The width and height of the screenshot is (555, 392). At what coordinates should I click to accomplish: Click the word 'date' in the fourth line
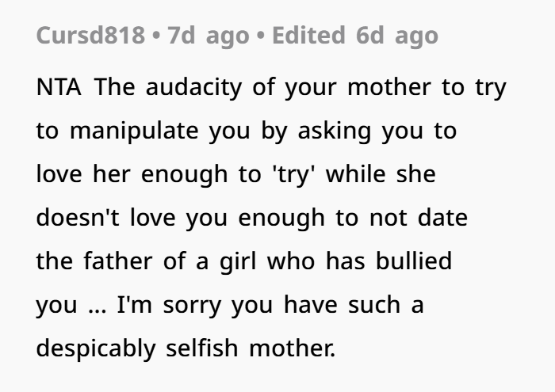click(x=442, y=218)
